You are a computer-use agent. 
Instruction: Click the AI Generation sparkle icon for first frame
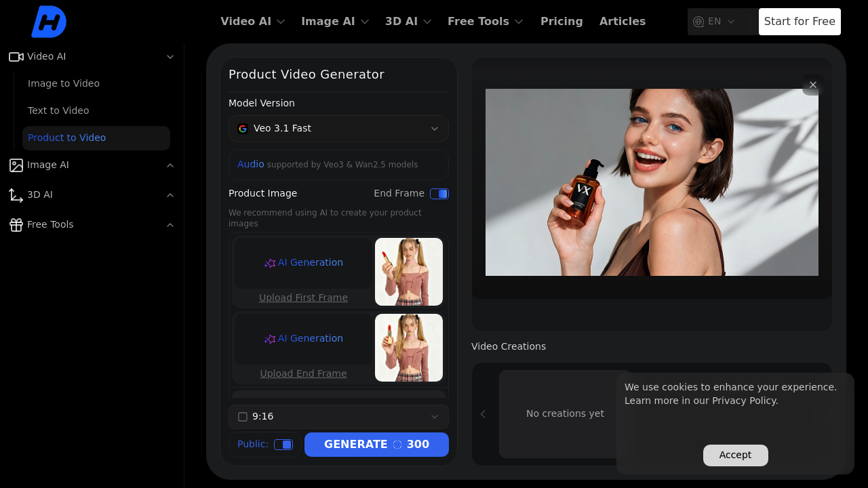click(x=269, y=263)
